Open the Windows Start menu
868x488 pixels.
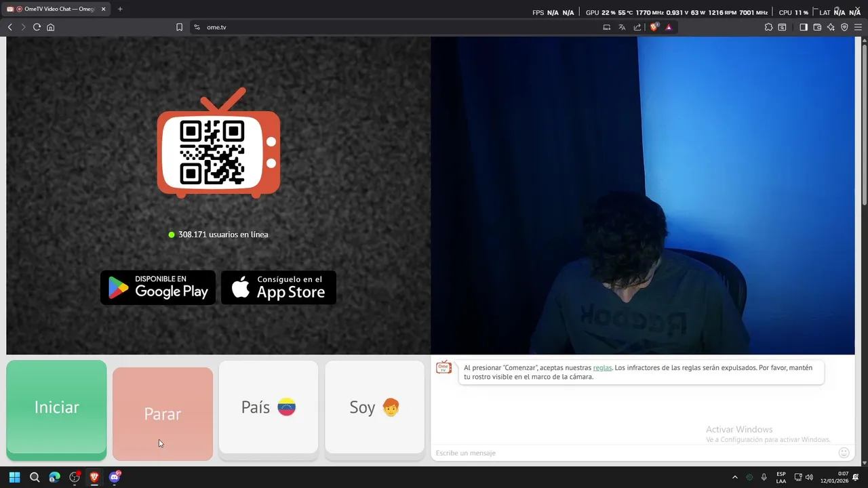[x=15, y=477]
